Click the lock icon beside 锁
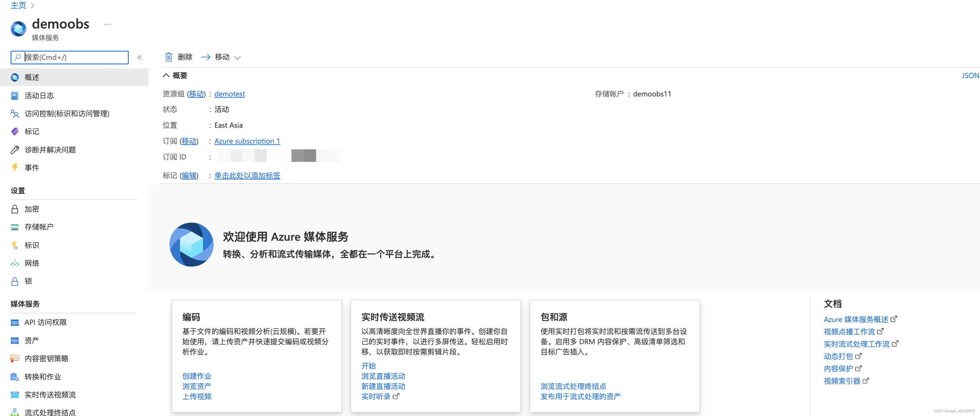980x416 pixels. (x=15, y=282)
